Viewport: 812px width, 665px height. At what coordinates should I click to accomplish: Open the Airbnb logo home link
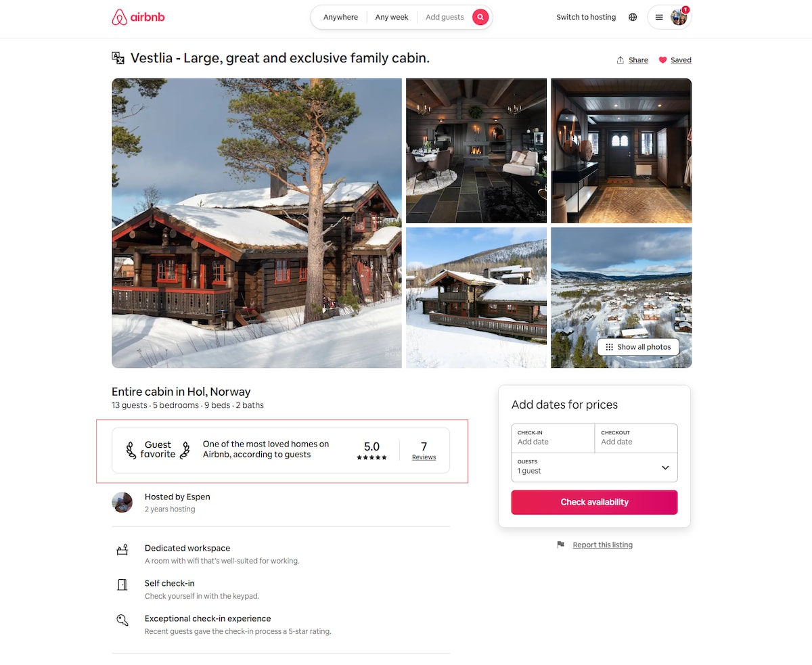138,18
